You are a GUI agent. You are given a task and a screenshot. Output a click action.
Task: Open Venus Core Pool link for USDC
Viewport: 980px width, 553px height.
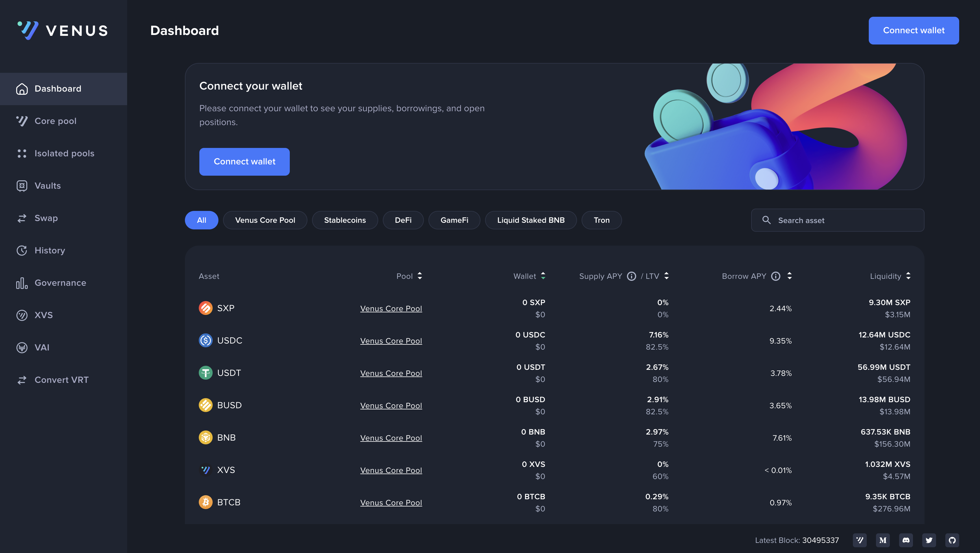391,341
